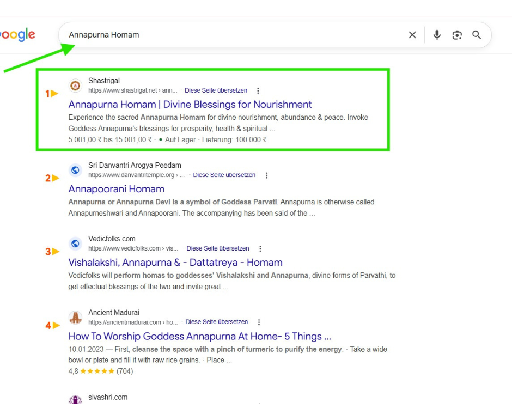Image resolution: width=512 pixels, height=420 pixels.
Task: Open 'Vishalakshi, Annapurna & - Dattatreya - Homam'
Action: [x=175, y=263]
